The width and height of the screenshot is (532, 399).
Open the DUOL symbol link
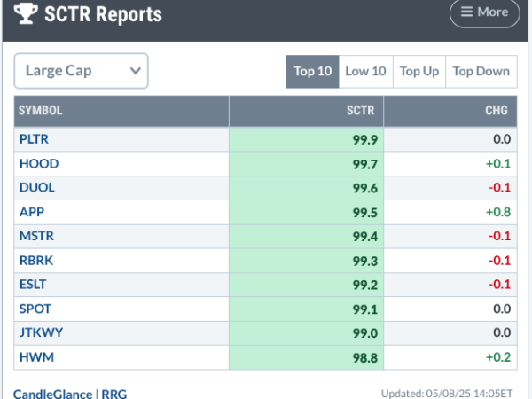click(37, 188)
